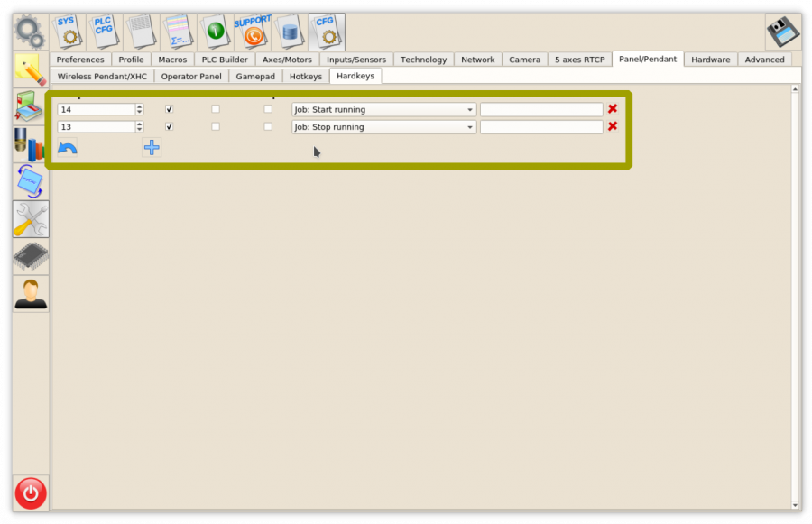Screen dimensions: 812x524
Task: Click the floppy disk save icon
Action: (x=782, y=32)
